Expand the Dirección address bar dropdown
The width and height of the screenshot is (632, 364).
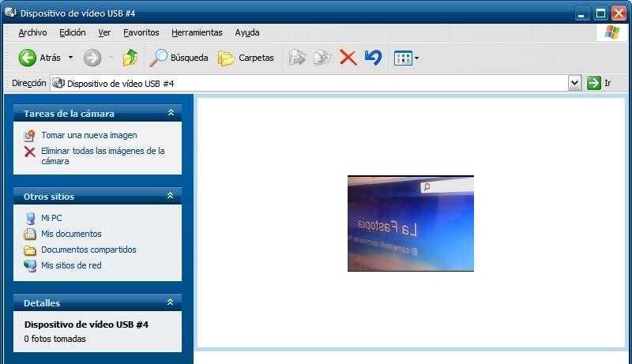tap(574, 84)
